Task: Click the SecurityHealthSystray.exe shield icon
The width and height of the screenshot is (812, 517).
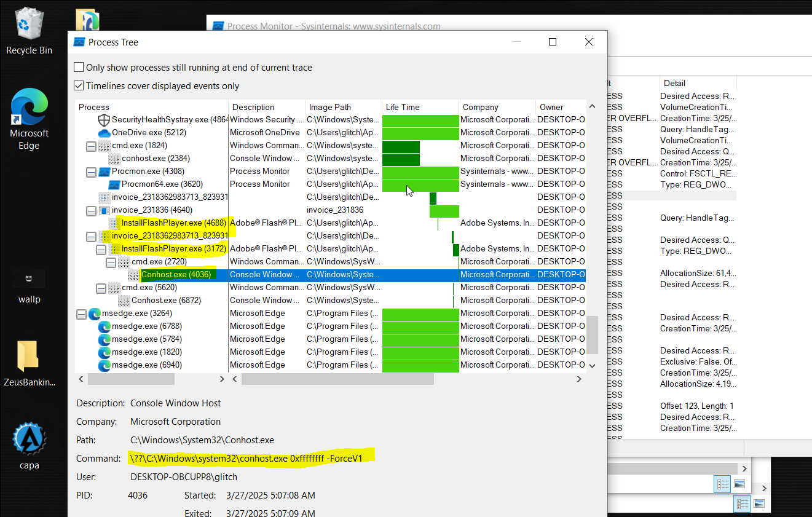Action: [103, 120]
